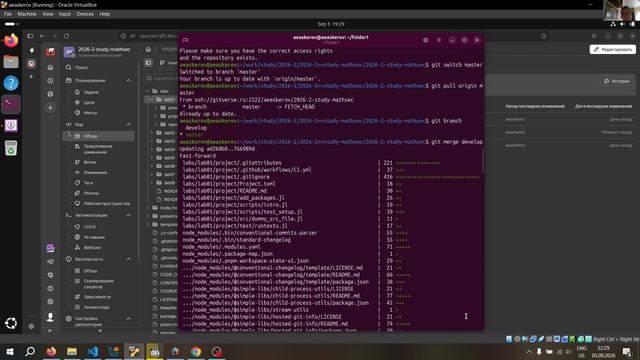Image resolution: width=640 pixels, height=360 pixels.
Task: Open the recent (clock) icon in left rail
Action: click(x=51, y=81)
